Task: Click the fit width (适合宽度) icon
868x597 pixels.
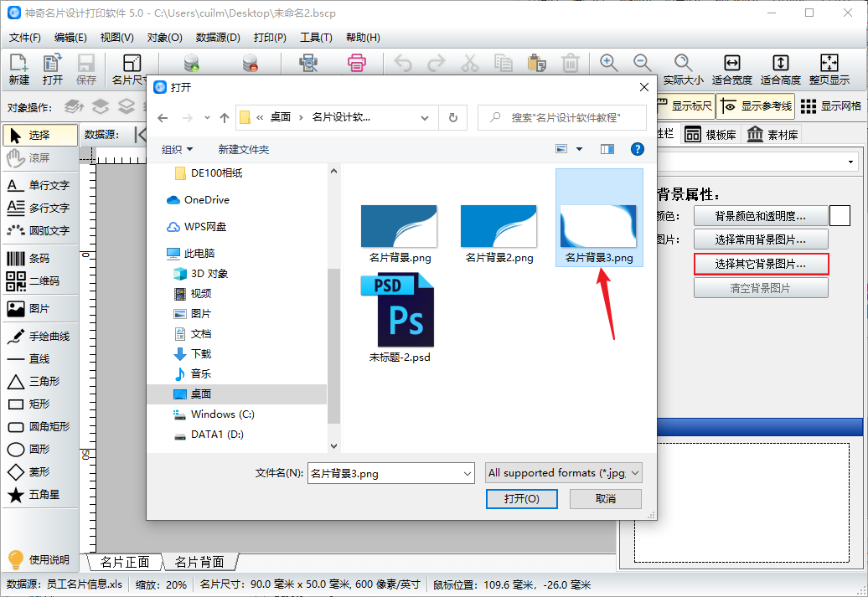Action: click(731, 69)
